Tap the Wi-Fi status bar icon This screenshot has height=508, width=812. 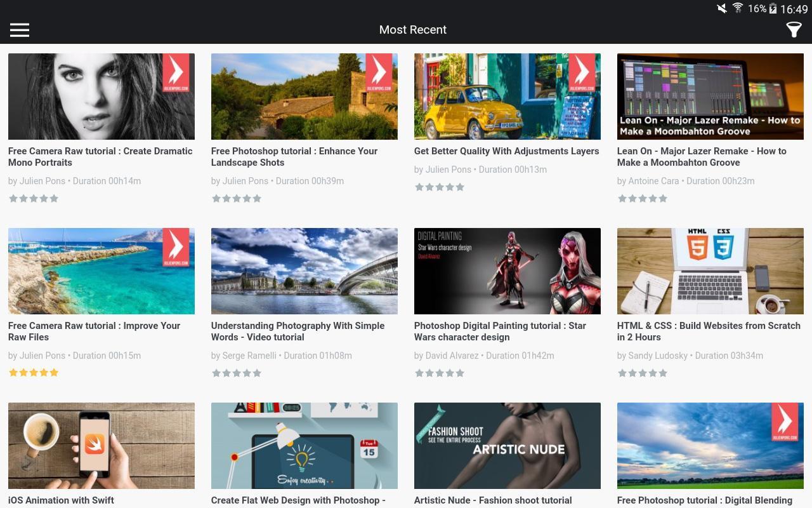[x=738, y=8]
